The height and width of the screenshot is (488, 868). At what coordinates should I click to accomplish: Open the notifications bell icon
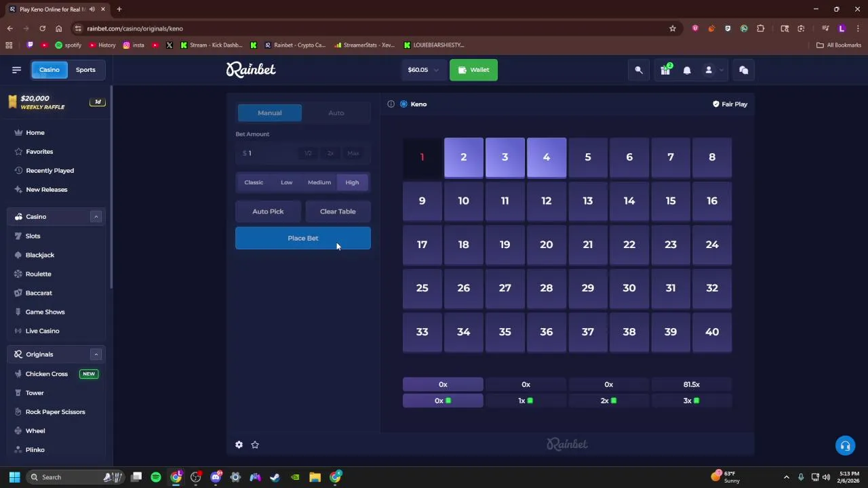pyautogui.click(x=687, y=70)
